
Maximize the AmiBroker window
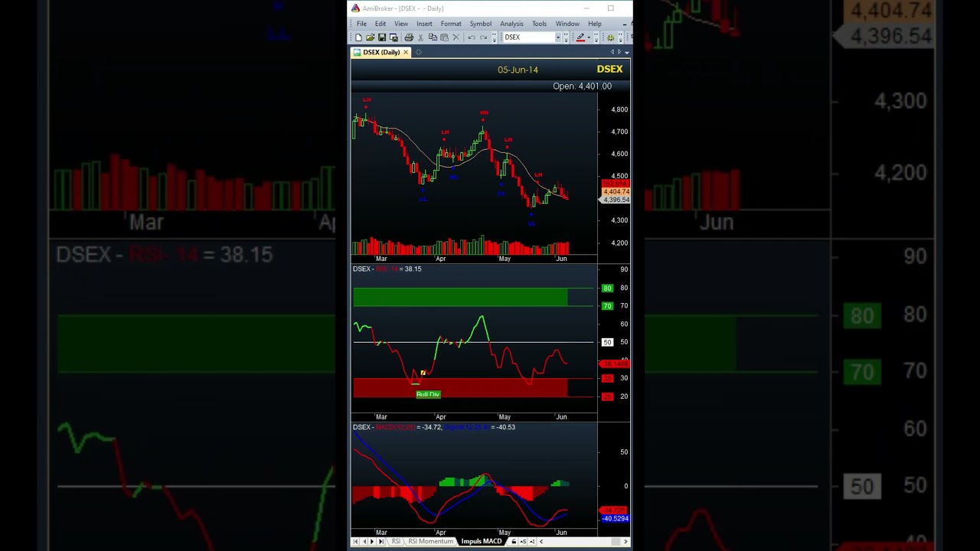pos(610,8)
